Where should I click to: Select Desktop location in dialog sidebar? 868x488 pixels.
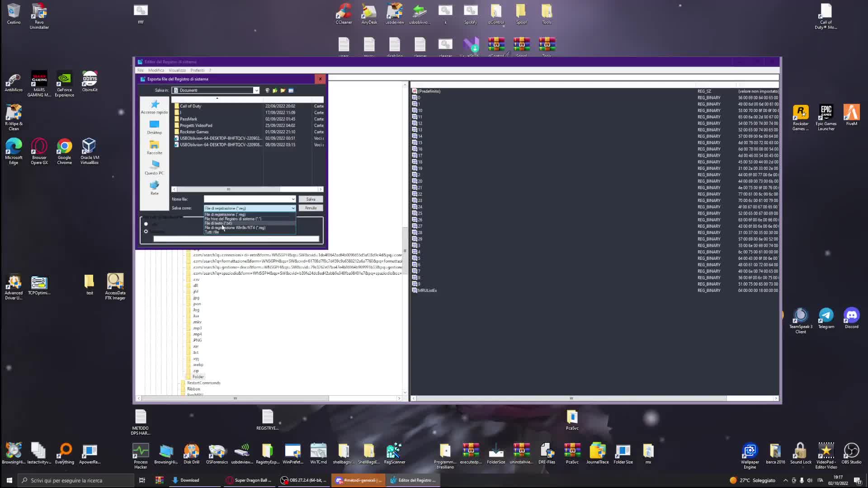pos(154,127)
